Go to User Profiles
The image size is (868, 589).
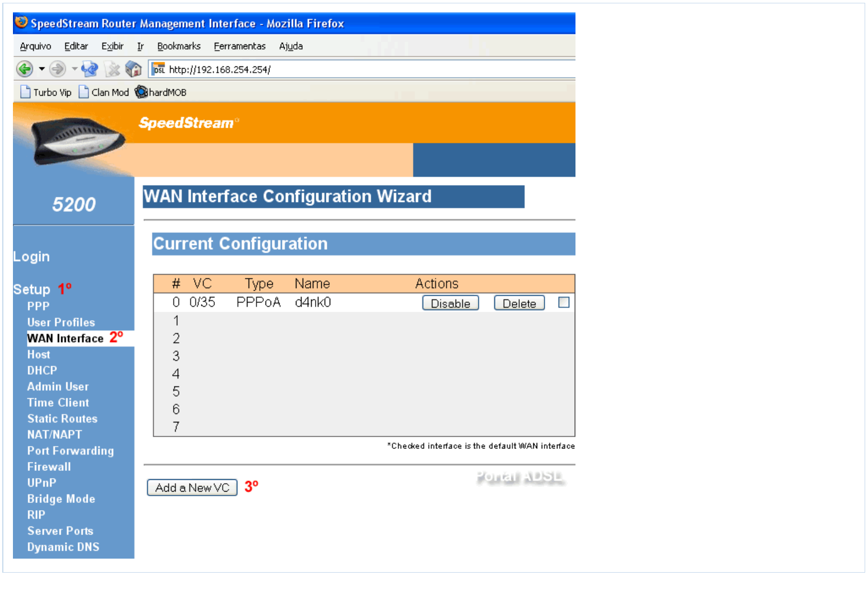point(61,322)
